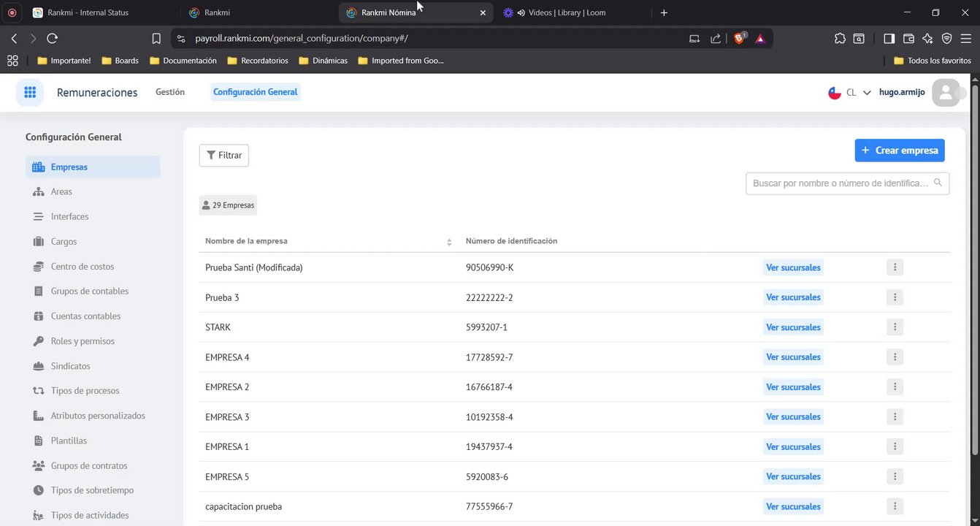
Task: Click Ver sucursales for Prueba 3
Action: [793, 297]
